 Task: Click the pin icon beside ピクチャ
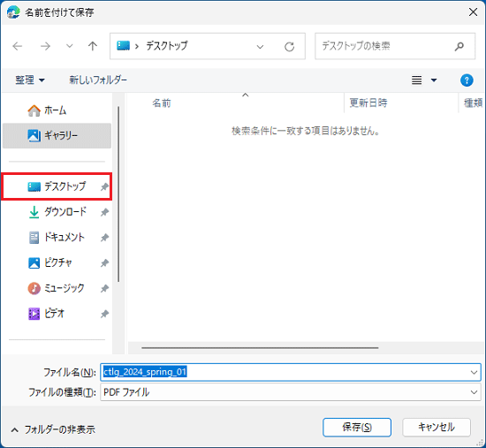104,263
